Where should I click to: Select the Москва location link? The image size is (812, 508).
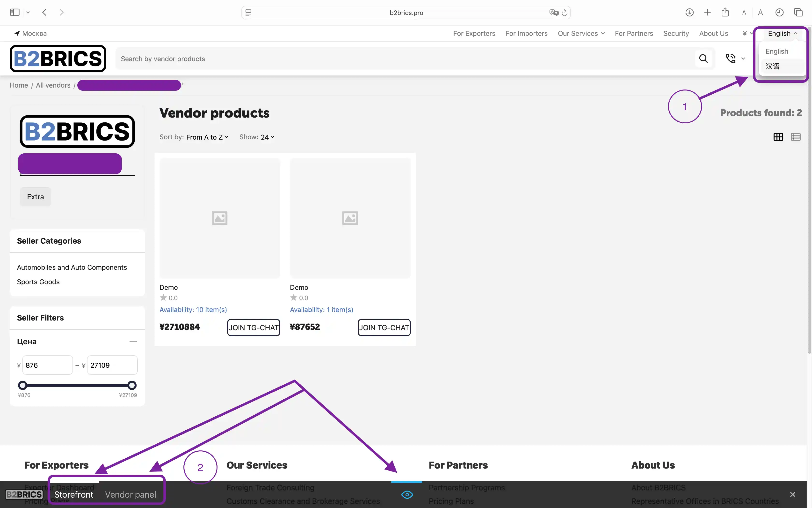click(30, 33)
